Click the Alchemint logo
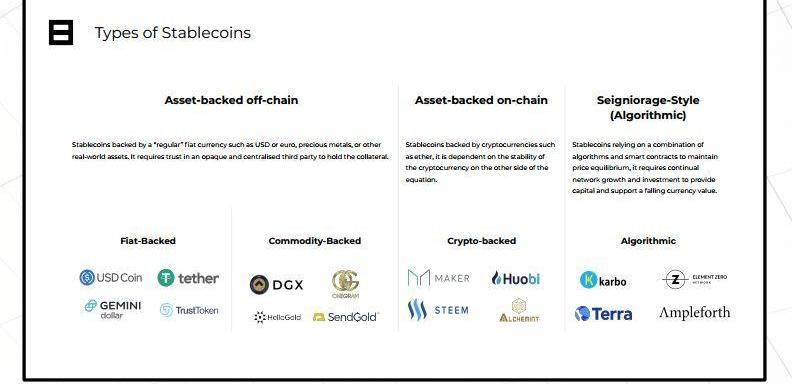Viewport: 792px width, 384px height. tap(519, 310)
